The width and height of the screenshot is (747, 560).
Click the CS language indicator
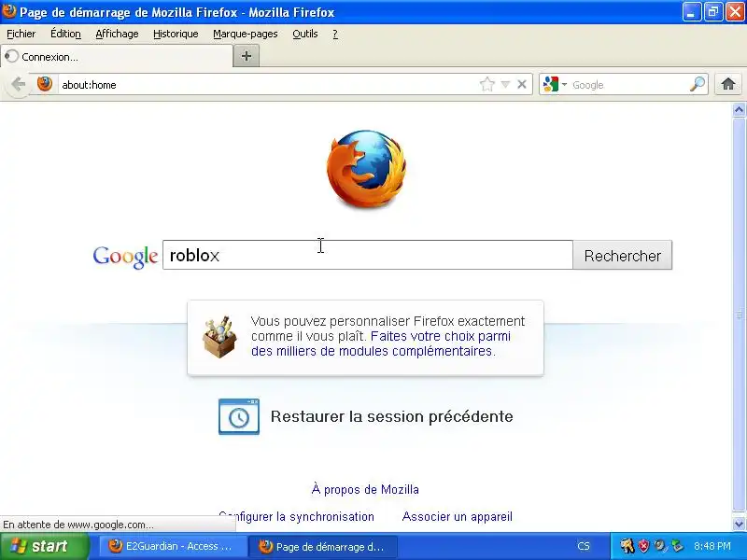pos(584,546)
